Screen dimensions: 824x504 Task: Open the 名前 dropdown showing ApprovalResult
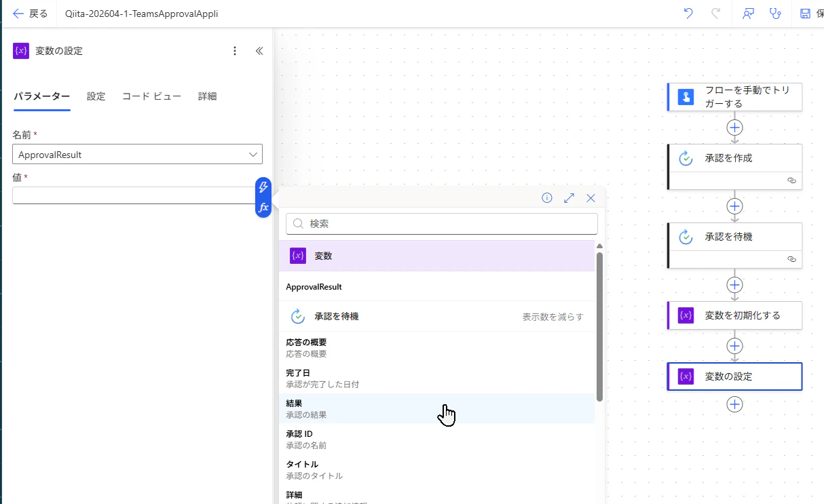(137, 155)
